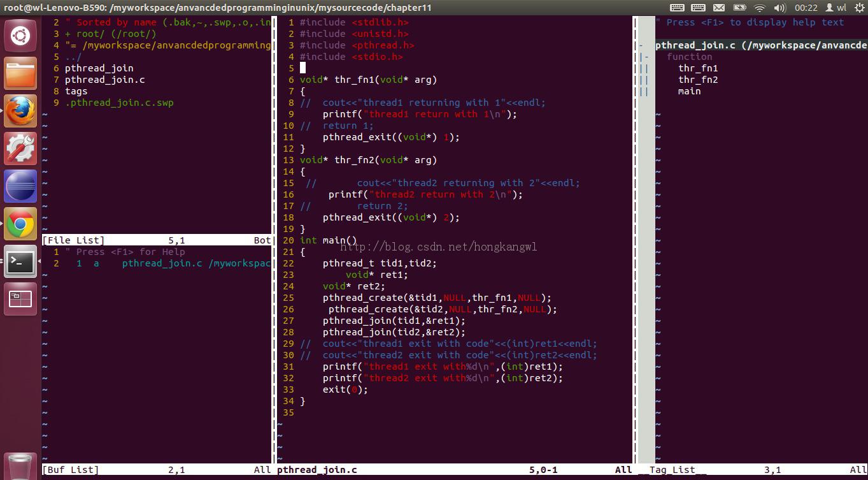Click pthread_join(tid1,&ret1) line
Image resolution: width=868 pixels, height=480 pixels.
[x=394, y=321]
